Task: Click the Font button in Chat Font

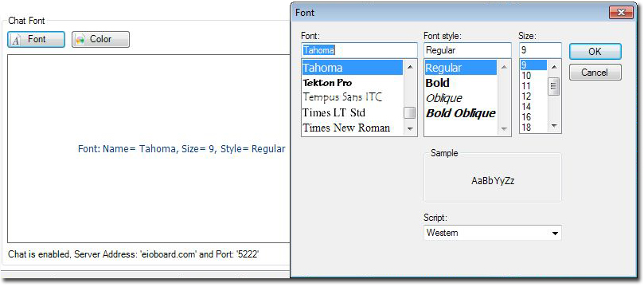Action: point(36,40)
